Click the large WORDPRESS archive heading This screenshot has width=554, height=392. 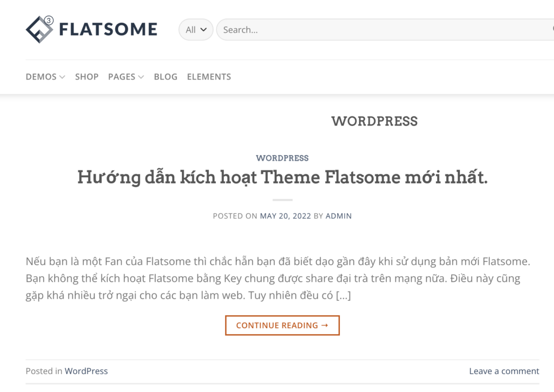coord(374,121)
